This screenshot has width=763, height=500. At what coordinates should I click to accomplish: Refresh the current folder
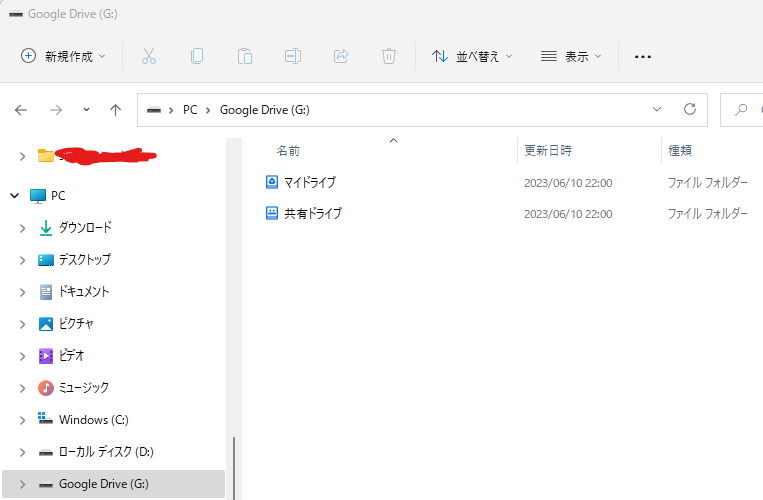click(690, 109)
